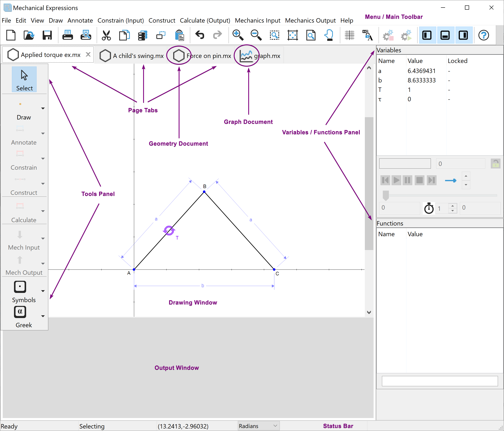Select the arrow Select tool
This screenshot has height=431, width=504.
tap(24, 79)
